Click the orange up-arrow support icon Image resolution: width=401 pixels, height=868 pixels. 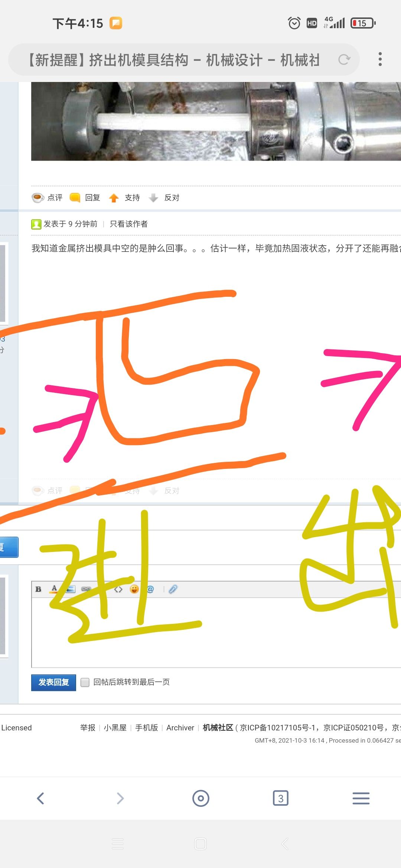pyautogui.click(x=114, y=198)
